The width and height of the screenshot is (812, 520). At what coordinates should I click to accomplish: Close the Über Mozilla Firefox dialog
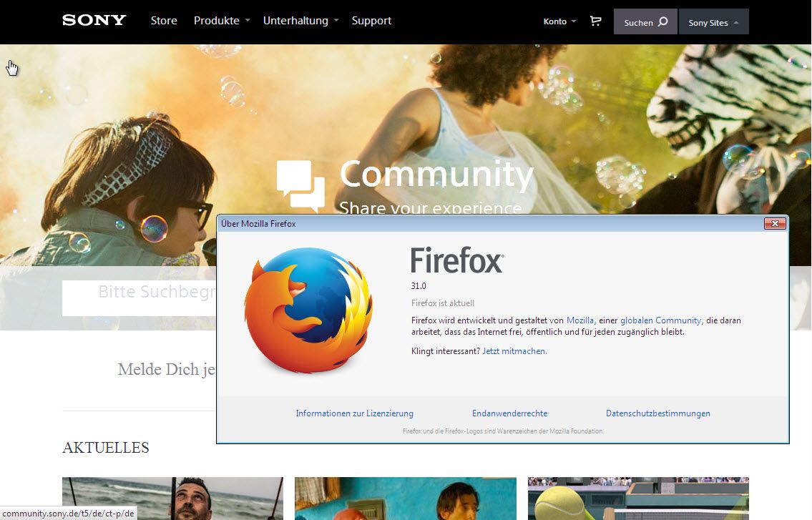point(774,224)
